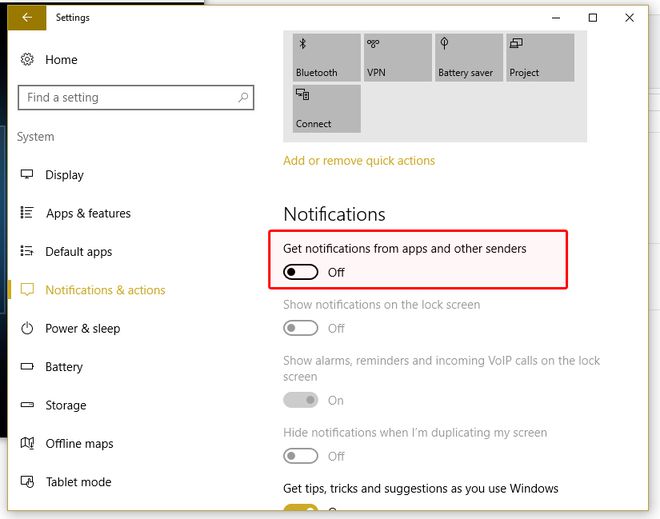Screen dimensions: 660x519
Task: Click the Project quick action tile
Action: (x=540, y=58)
